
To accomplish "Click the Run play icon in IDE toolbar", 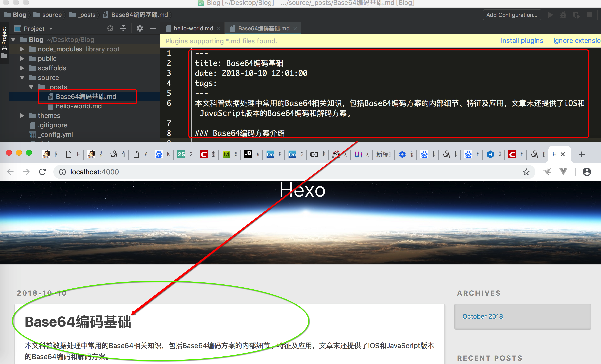I will pos(551,15).
